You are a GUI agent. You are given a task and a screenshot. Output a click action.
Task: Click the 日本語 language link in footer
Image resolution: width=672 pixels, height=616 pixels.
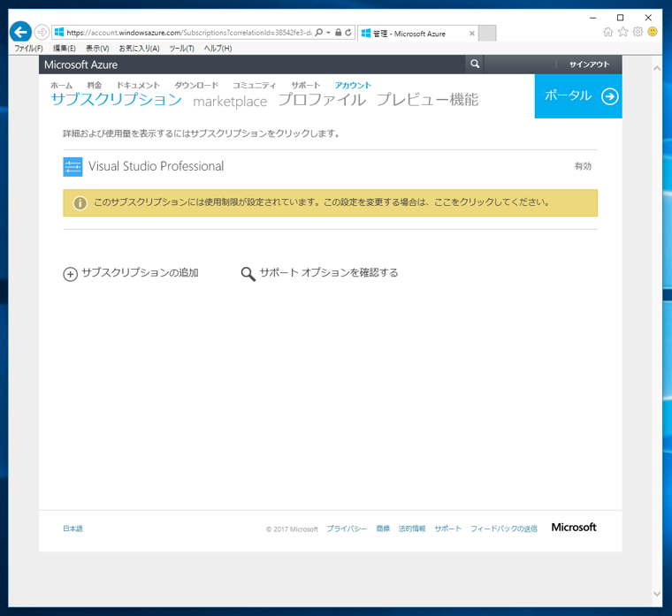(x=73, y=529)
